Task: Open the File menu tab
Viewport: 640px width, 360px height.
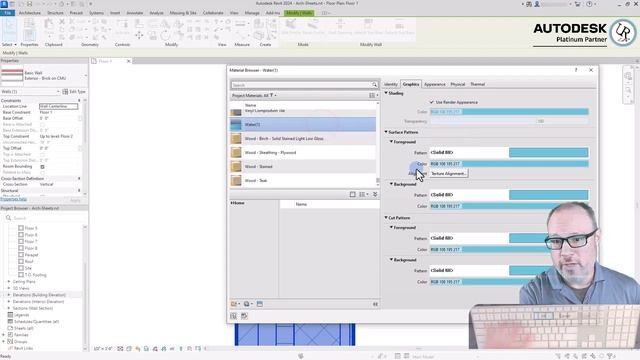Action: 8,13
